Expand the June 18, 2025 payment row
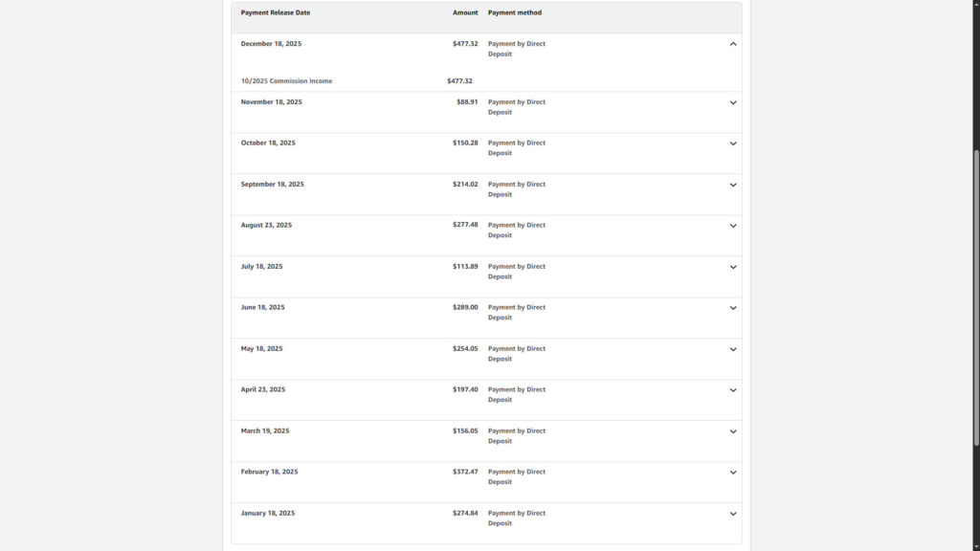Screen dimensions: 980x551 (x=733, y=308)
